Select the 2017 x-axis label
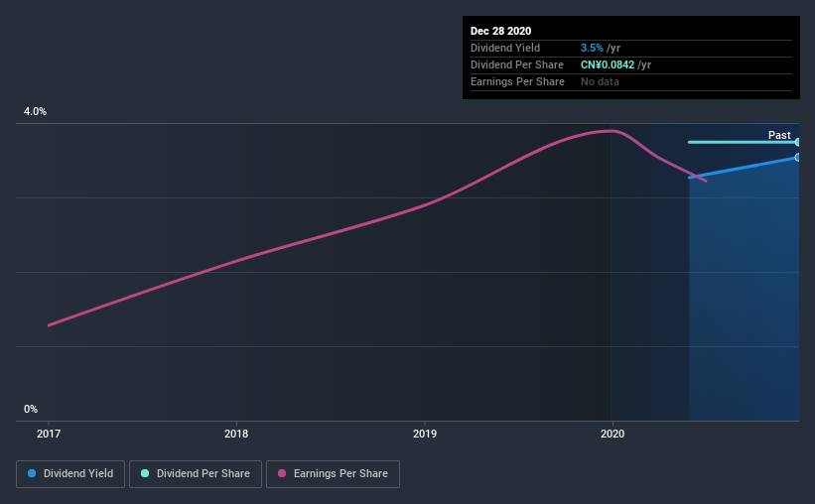The height and width of the screenshot is (504, 815). coord(49,434)
